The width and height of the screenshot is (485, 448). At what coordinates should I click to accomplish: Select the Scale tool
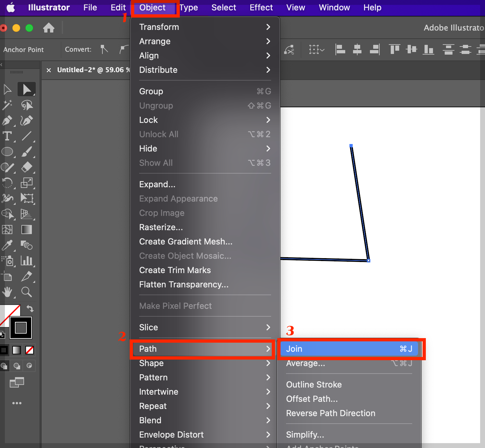27,183
